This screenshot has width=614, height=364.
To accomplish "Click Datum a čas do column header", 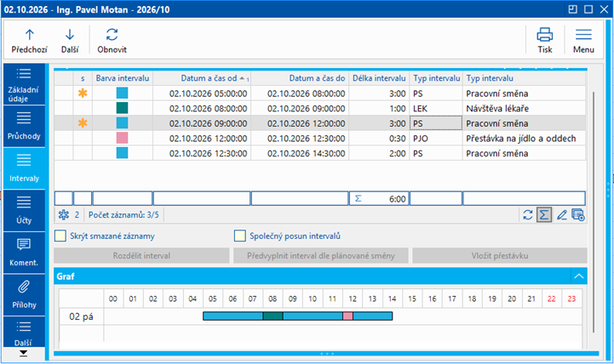I will click(300, 78).
